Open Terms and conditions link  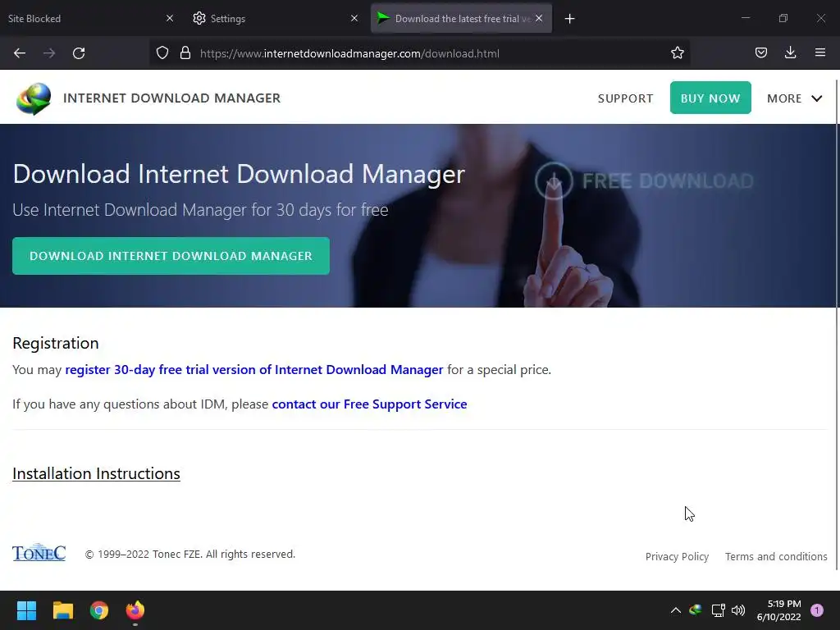pos(776,557)
